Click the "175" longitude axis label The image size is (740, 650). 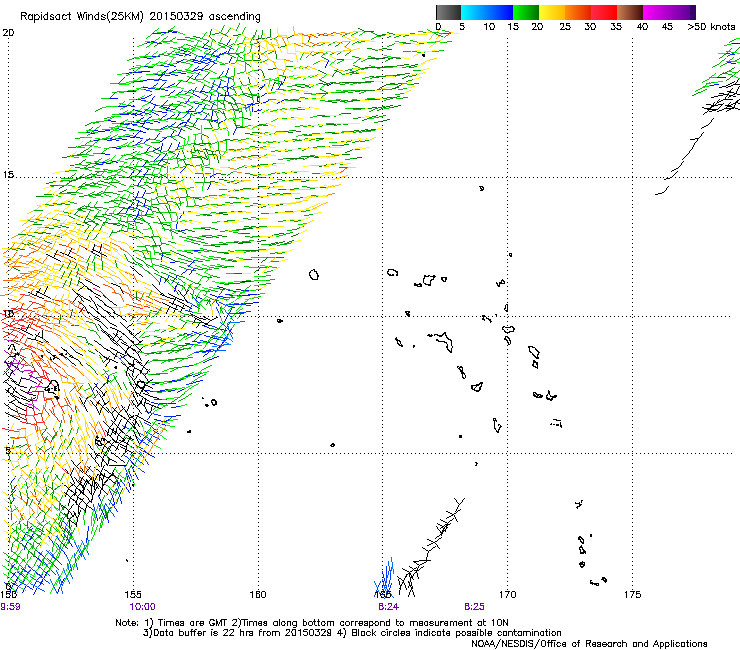(x=632, y=594)
